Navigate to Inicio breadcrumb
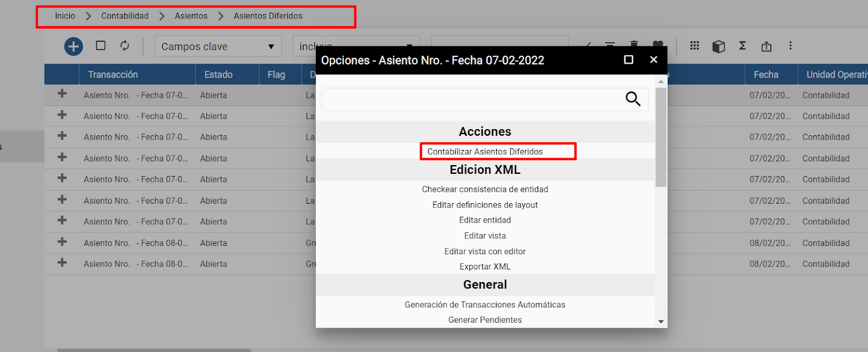Image resolution: width=868 pixels, height=352 pixels. click(65, 16)
